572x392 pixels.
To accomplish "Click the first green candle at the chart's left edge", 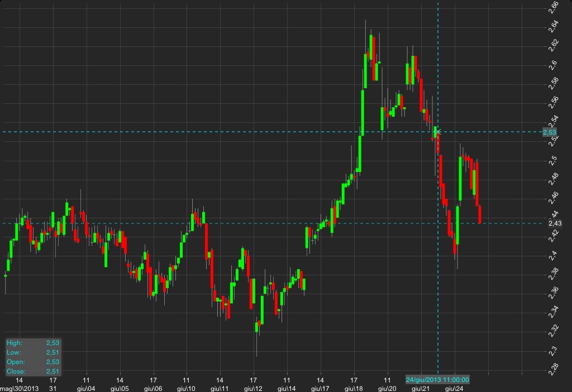I will [x=6, y=275].
